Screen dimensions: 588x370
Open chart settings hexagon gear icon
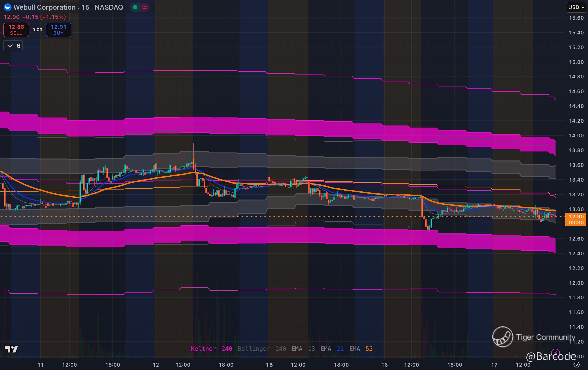tap(576, 365)
